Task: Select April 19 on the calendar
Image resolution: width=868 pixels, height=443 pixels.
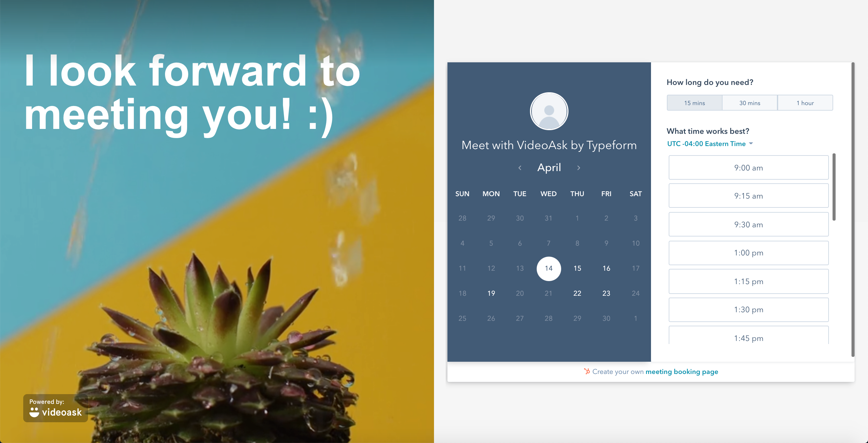Action: coord(491,293)
